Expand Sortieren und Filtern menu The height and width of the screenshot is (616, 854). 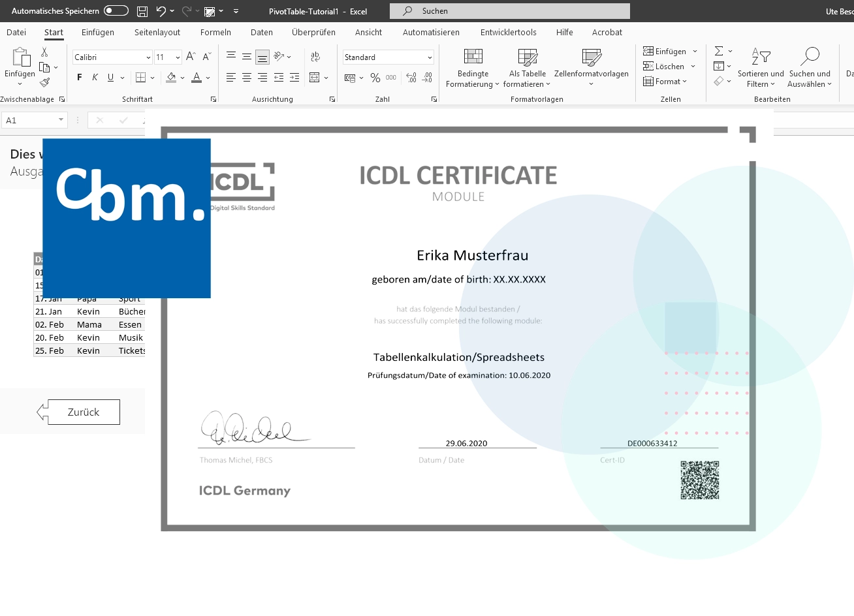coord(761,68)
